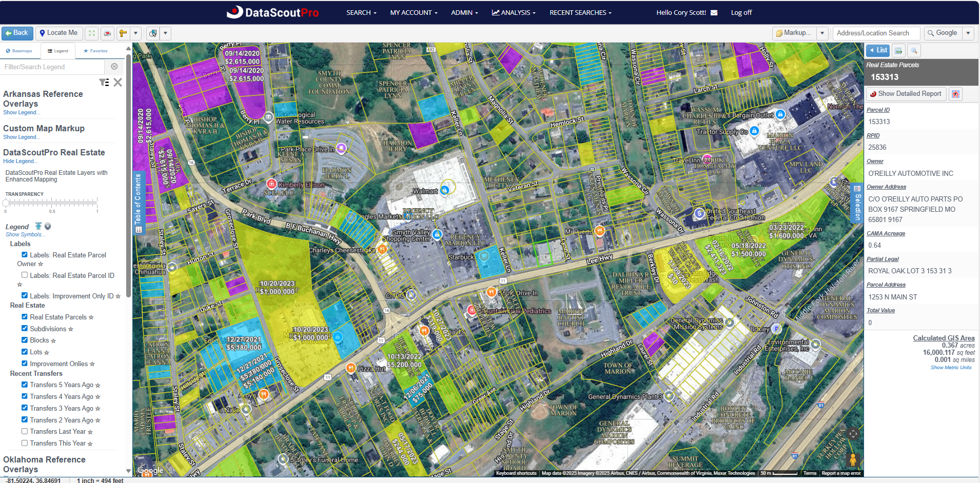Click the green zoom-to-full-extent icon
Screen dimensions: 980x483
(92, 33)
